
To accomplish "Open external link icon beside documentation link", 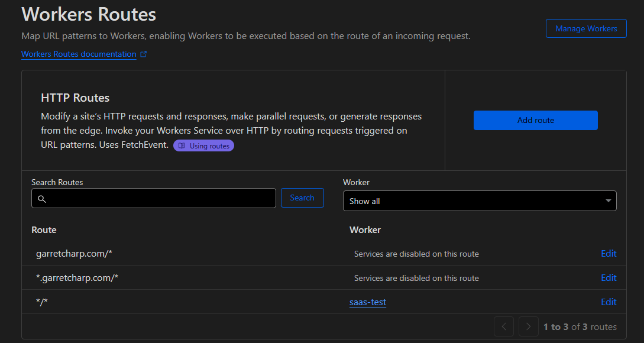I will pos(143,54).
